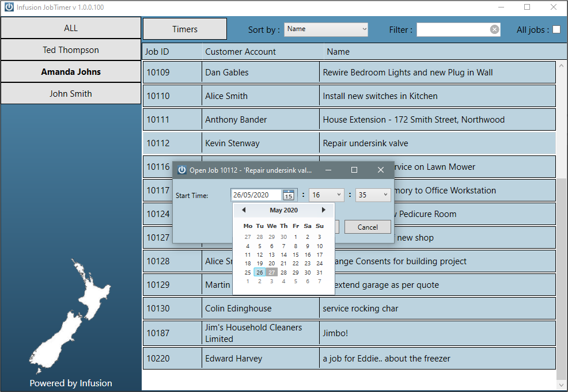Select job 10110 Install new switches in Kitchen

tap(349, 96)
